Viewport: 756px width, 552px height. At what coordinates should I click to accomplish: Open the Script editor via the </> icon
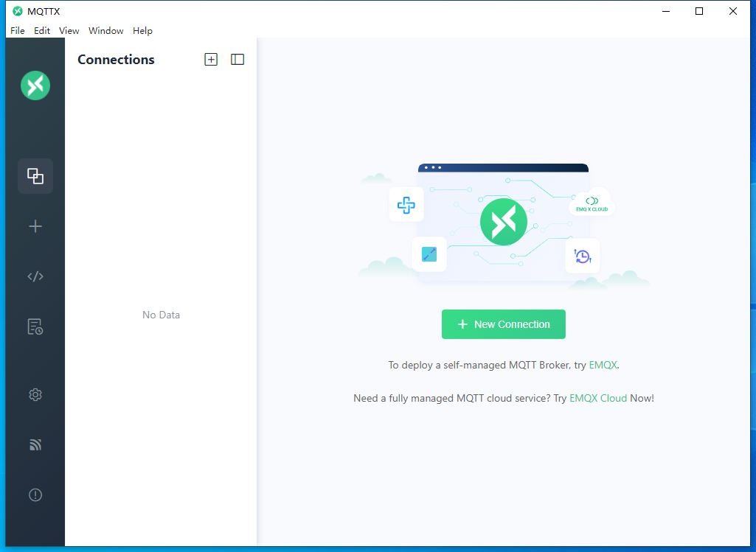[35, 276]
